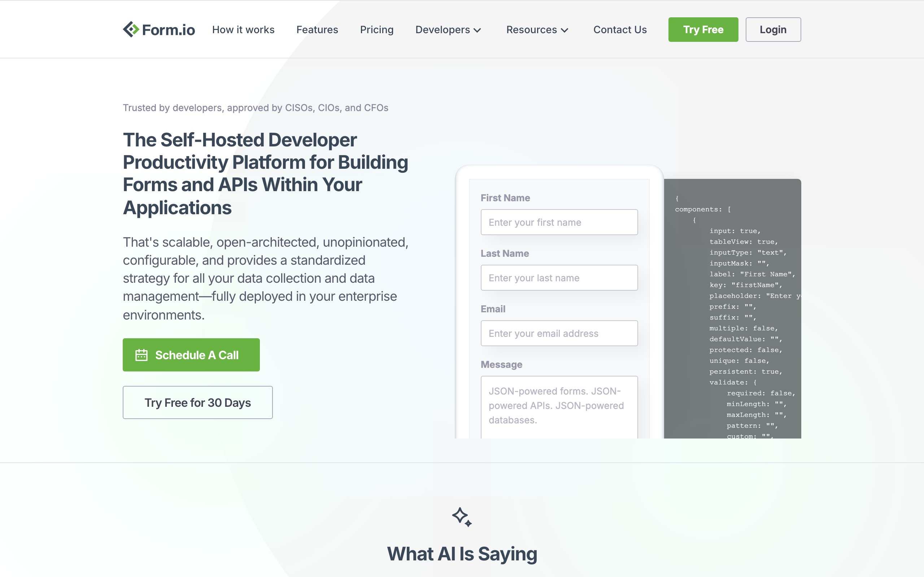The width and height of the screenshot is (924, 577).
Task: Focus the First Name input field
Action: (559, 223)
